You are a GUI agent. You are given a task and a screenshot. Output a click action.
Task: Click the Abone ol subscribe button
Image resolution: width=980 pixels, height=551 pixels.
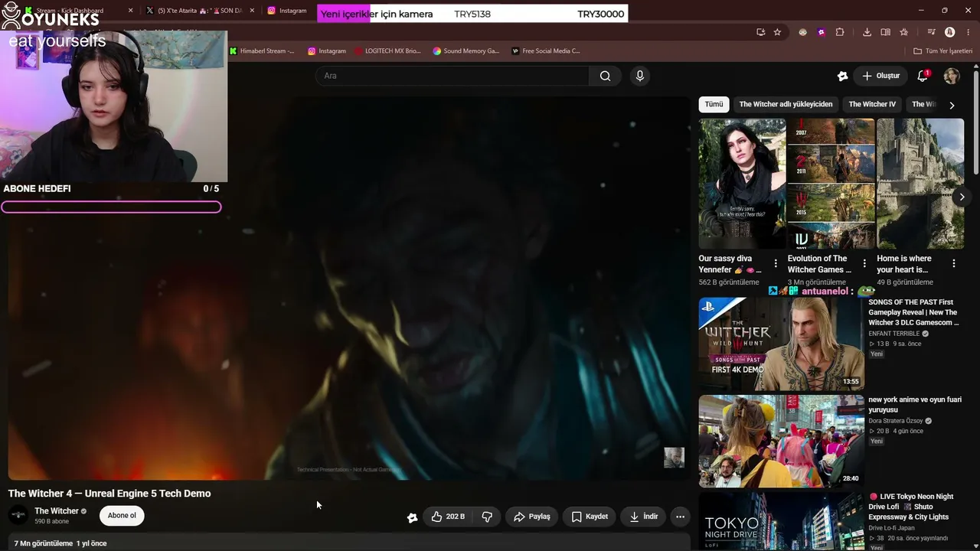(x=122, y=516)
